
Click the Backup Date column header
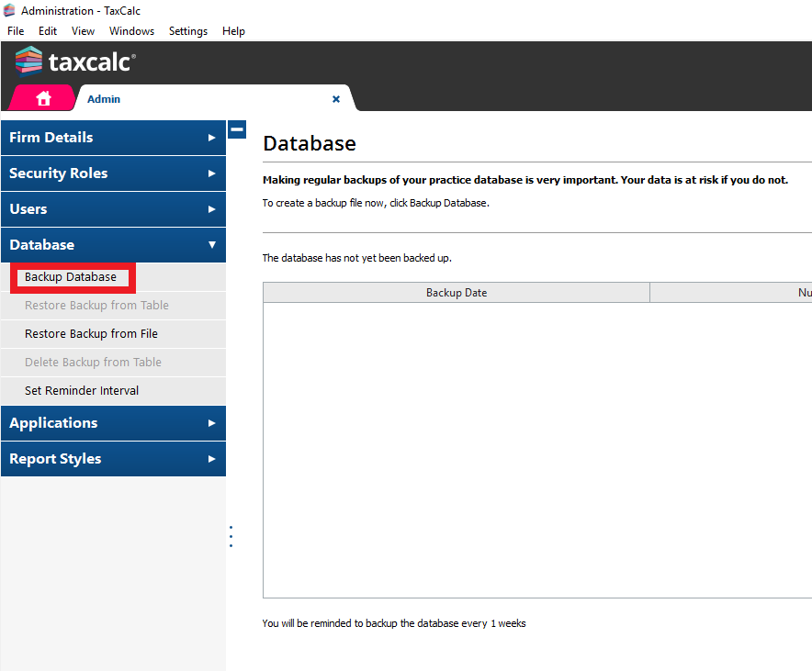(x=457, y=292)
